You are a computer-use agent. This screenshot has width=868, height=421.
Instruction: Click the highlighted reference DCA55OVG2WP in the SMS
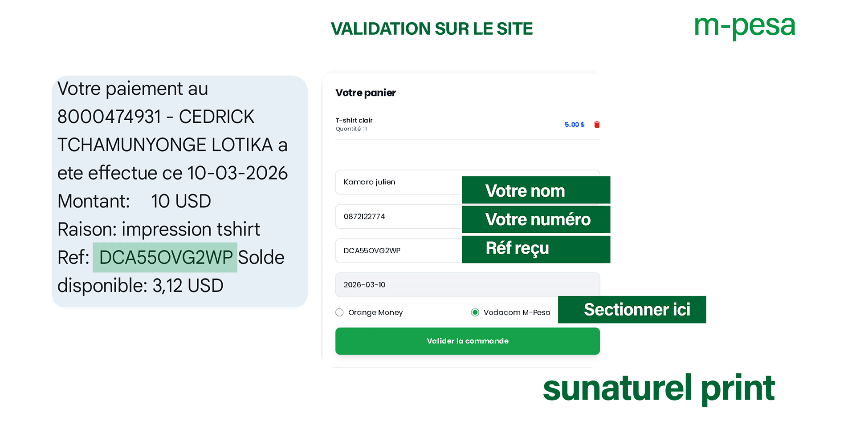pyautogui.click(x=165, y=257)
